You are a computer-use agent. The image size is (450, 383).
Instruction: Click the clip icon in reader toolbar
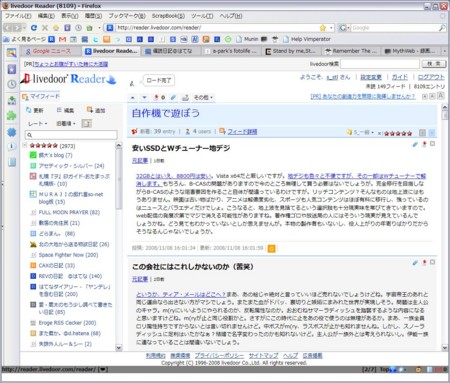point(173,98)
